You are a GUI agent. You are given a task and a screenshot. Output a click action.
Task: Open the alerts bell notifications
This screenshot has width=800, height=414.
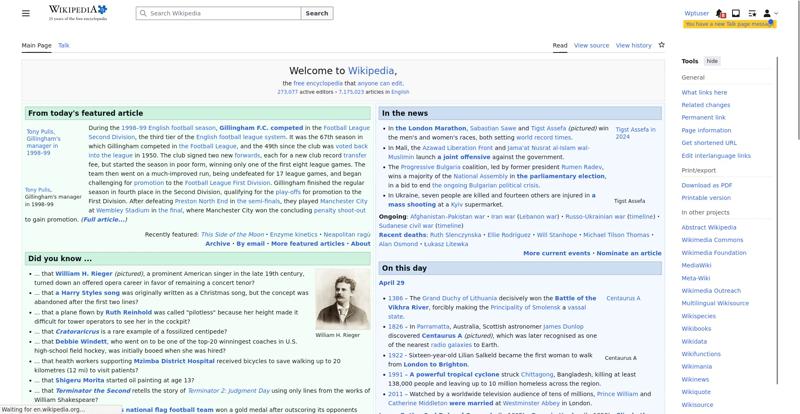pos(721,13)
